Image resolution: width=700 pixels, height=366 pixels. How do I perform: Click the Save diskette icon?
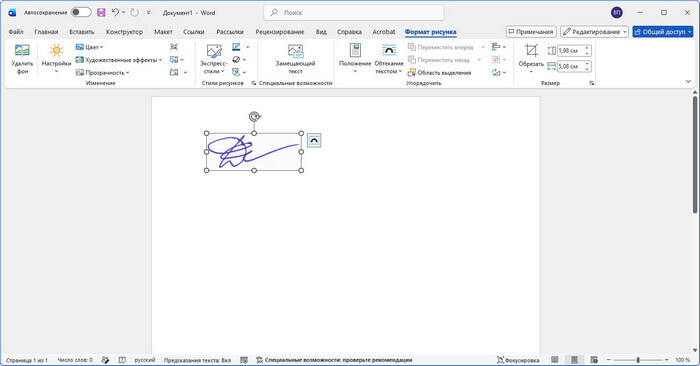point(101,12)
